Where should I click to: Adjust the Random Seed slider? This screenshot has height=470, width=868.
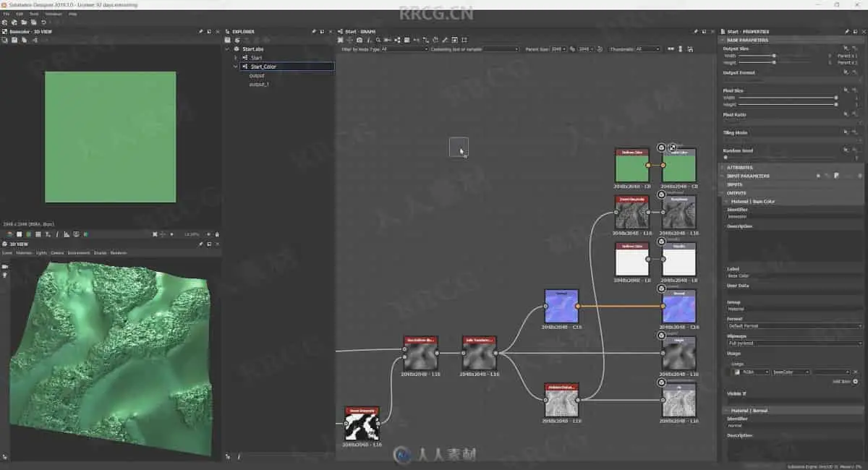726,157
